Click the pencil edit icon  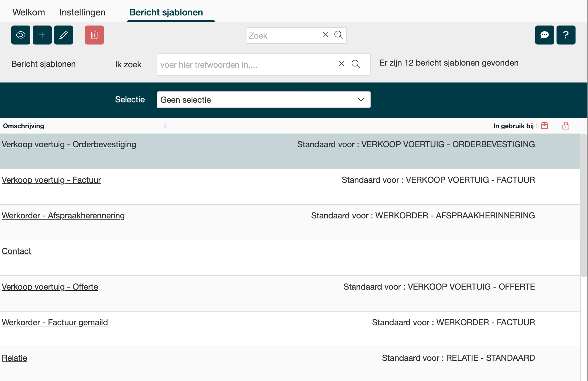click(x=64, y=35)
